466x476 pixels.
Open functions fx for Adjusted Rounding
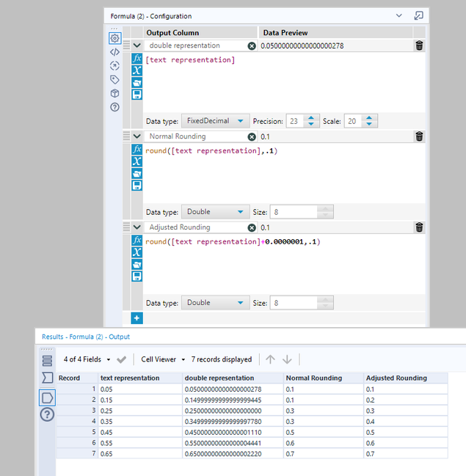click(x=137, y=240)
